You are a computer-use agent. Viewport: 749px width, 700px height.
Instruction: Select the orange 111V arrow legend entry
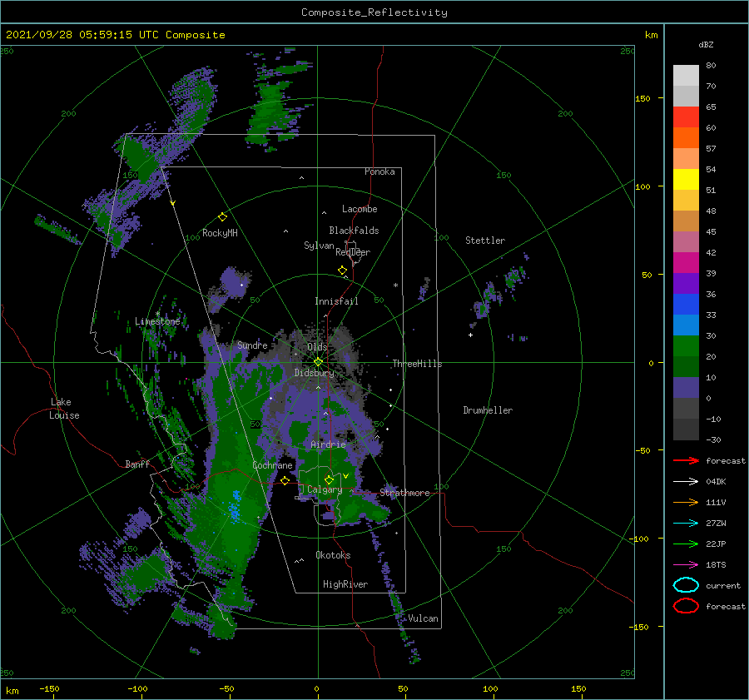coord(686,502)
